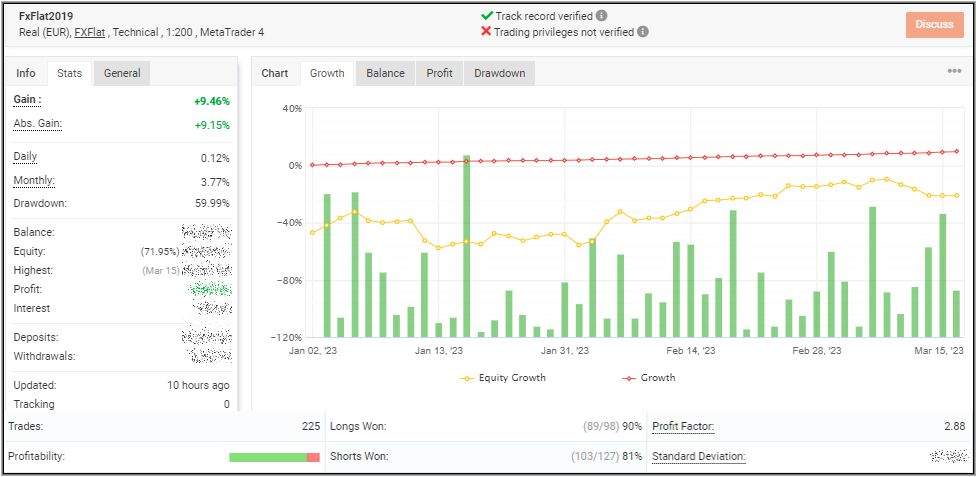Select the Growth chart tab
The height and width of the screenshot is (477, 977).
point(327,73)
